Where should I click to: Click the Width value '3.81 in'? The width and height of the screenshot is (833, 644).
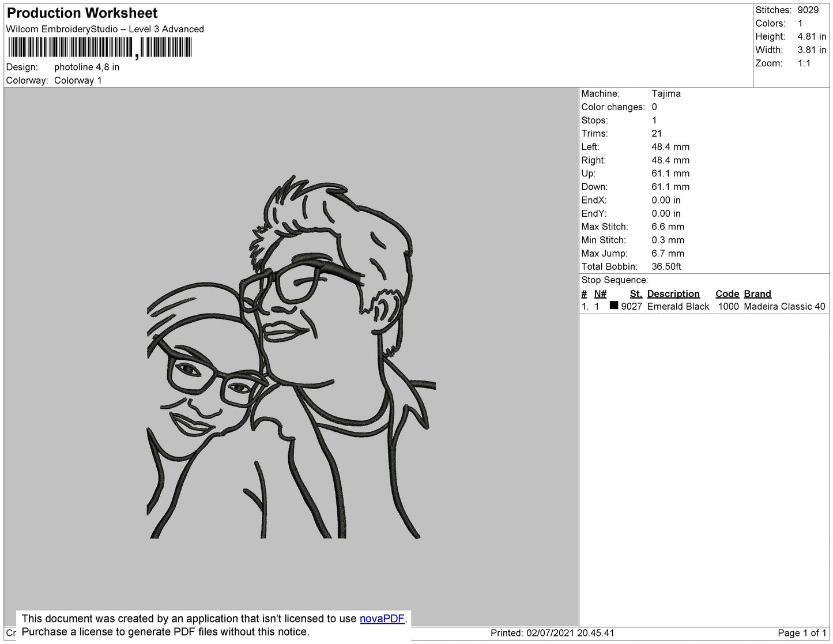(x=812, y=50)
